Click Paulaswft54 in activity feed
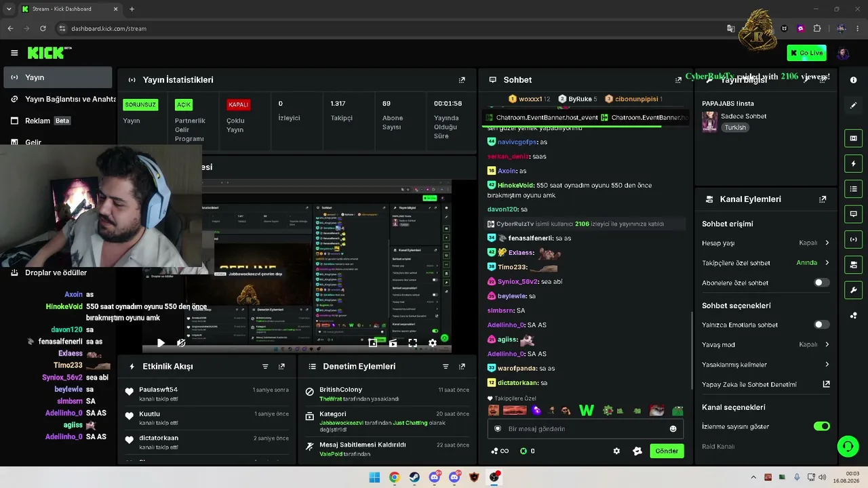This screenshot has height=488, width=868. point(159,390)
